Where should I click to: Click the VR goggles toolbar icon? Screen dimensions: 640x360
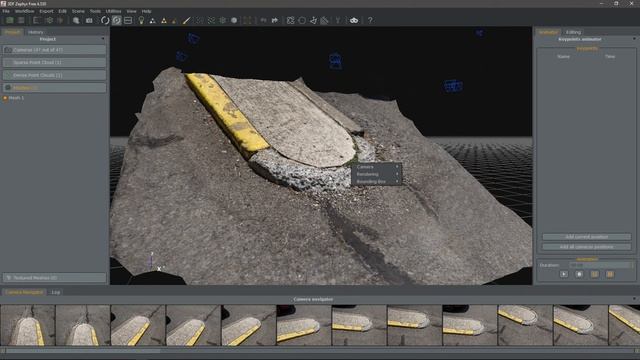(354, 20)
